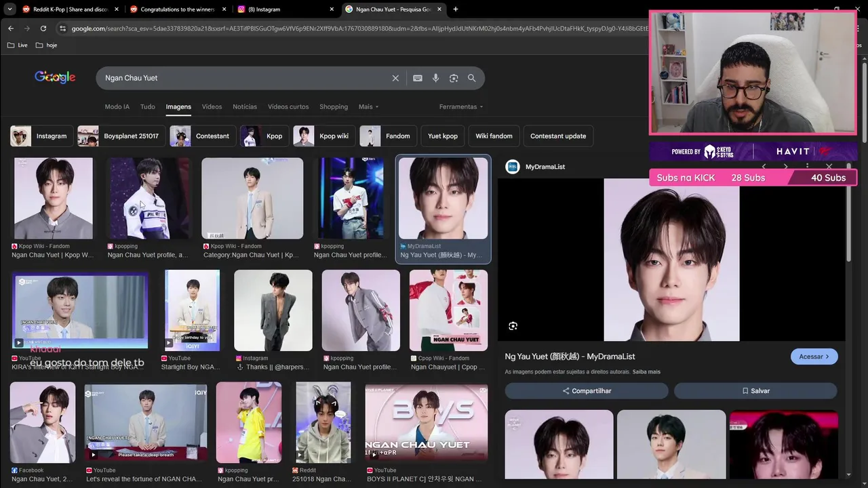Filter by the Yuet kpop chip
Screen dimensions: 868x488
(x=443, y=136)
